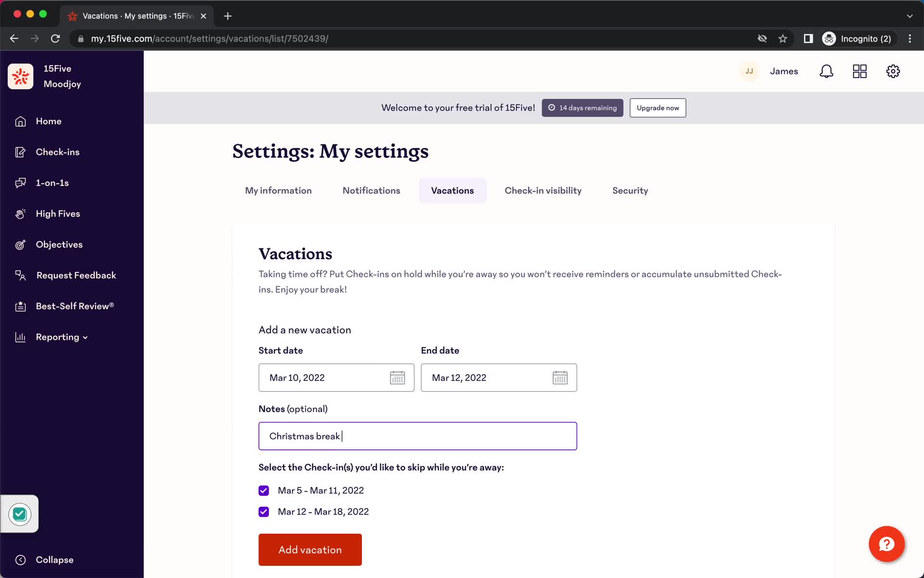Click the Home sidebar navigation icon

coord(20,121)
